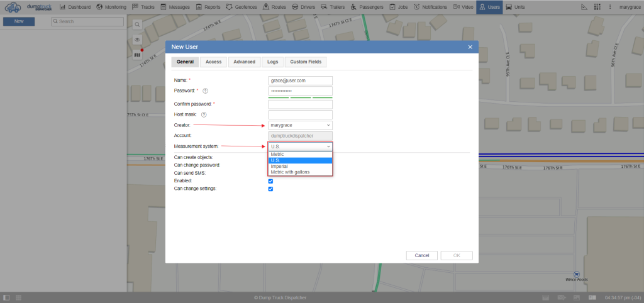Uncheck Can change settings checkbox
This screenshot has height=303, width=644.
click(x=270, y=189)
